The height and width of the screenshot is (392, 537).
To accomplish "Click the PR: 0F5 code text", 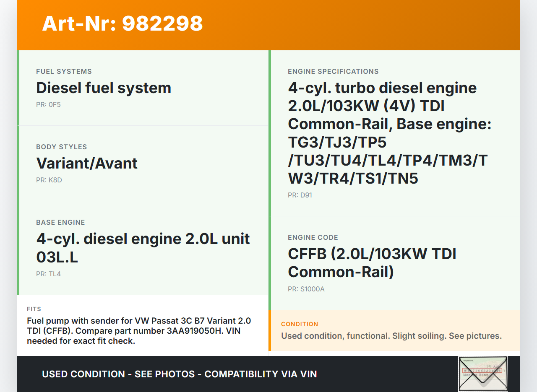I will click(48, 104).
